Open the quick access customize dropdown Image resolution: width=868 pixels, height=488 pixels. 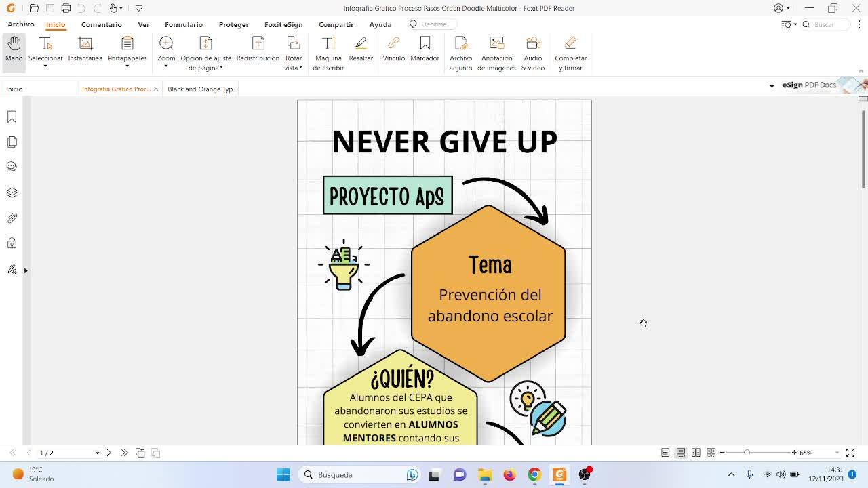[x=138, y=8]
